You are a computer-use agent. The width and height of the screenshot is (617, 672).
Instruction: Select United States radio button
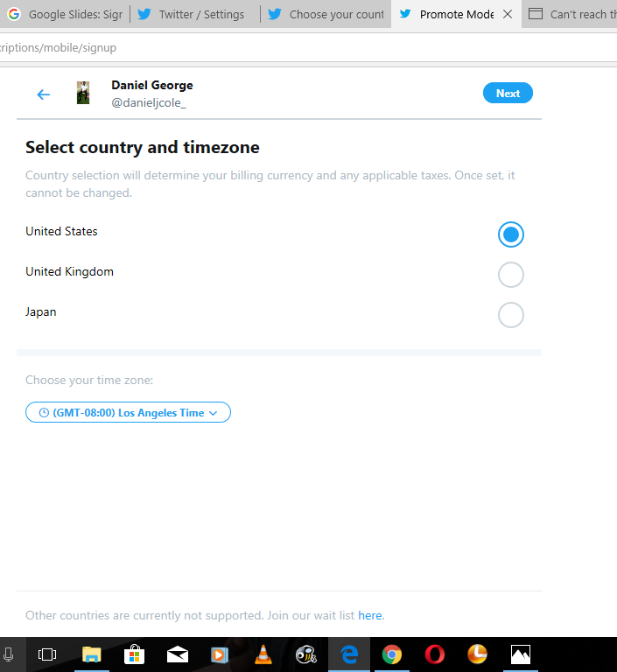click(x=510, y=234)
